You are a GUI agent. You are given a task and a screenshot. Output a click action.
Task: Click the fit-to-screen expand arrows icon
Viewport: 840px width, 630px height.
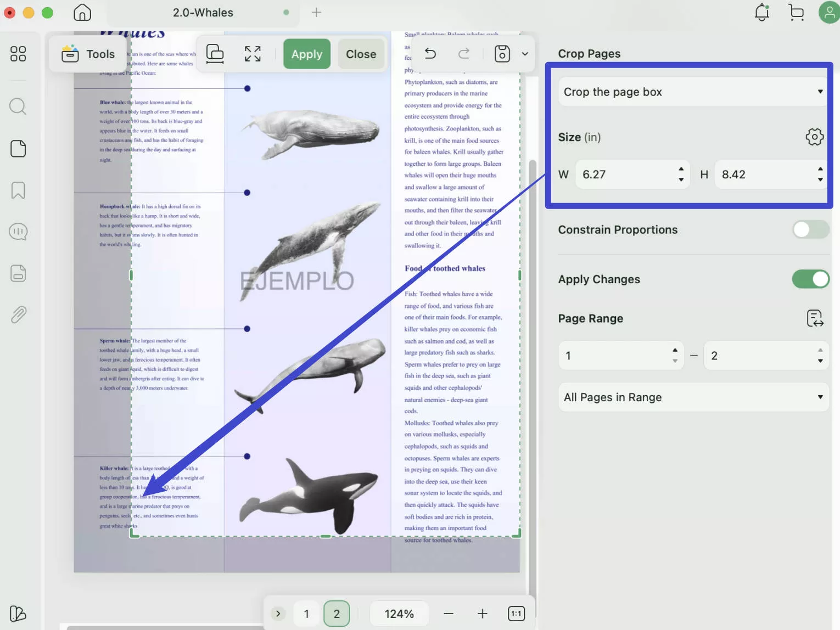pos(253,54)
